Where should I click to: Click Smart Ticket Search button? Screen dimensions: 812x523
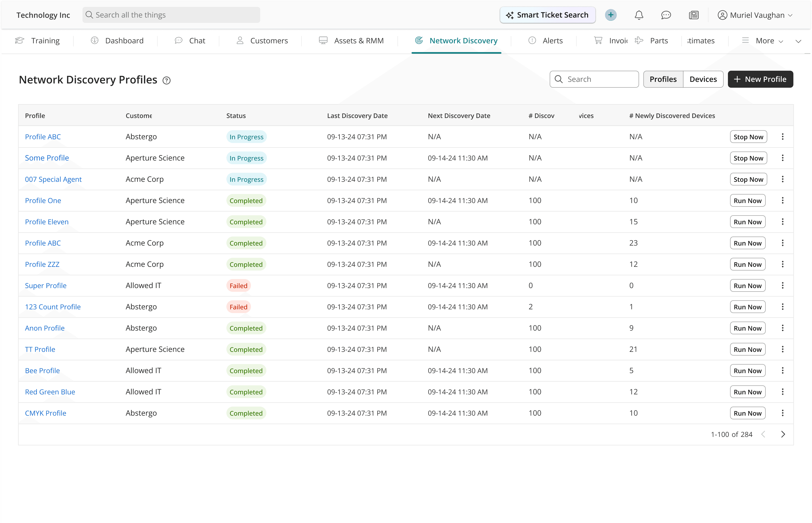pyautogui.click(x=547, y=15)
